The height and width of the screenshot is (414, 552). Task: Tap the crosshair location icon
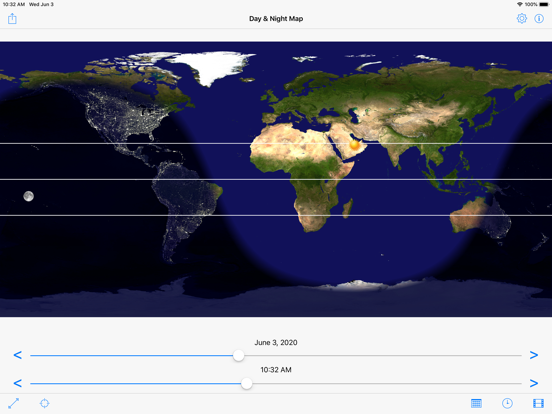coord(44,403)
